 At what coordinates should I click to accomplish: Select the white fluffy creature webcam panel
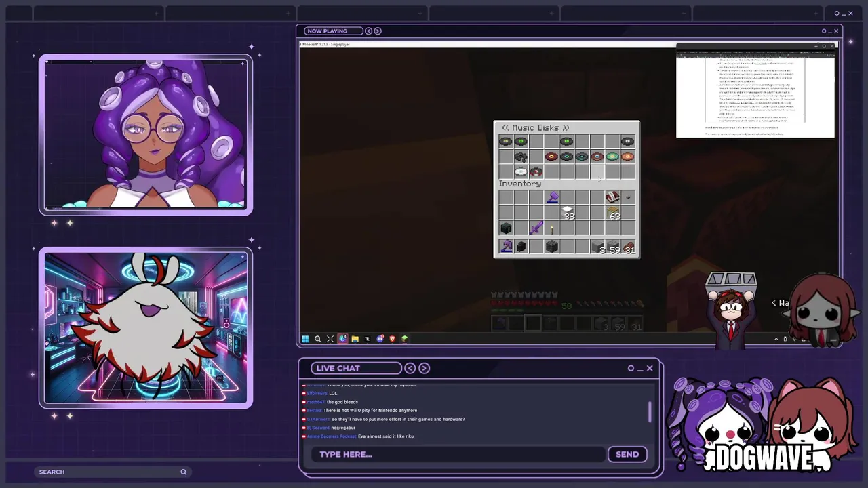click(x=146, y=329)
